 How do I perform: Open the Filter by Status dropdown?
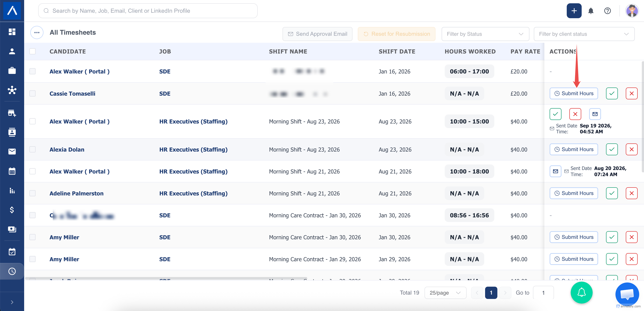(485, 34)
